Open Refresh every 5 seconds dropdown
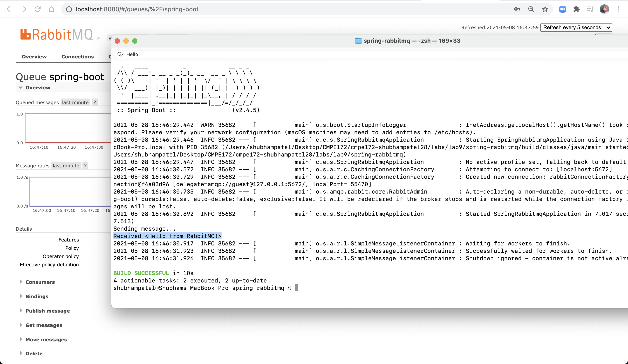 (576, 27)
